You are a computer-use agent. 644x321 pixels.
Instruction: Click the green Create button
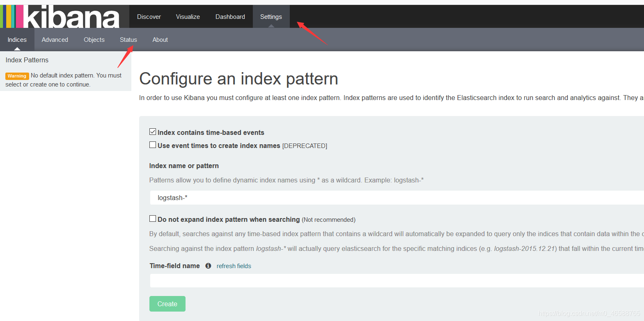167,304
